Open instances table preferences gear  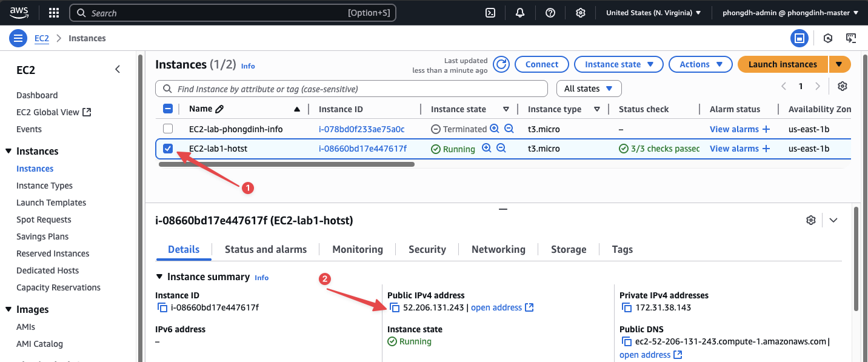pyautogui.click(x=842, y=86)
